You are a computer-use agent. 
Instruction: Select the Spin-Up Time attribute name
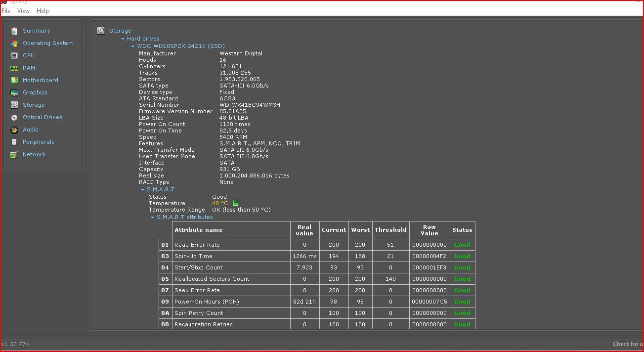(x=193, y=256)
